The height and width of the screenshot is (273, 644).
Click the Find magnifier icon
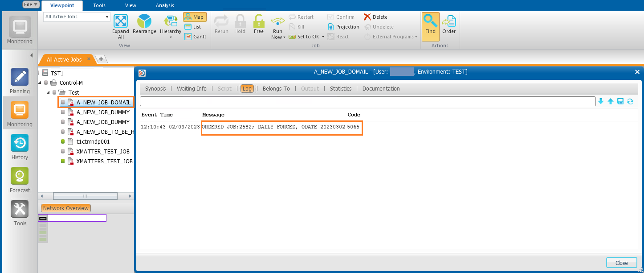(x=430, y=21)
